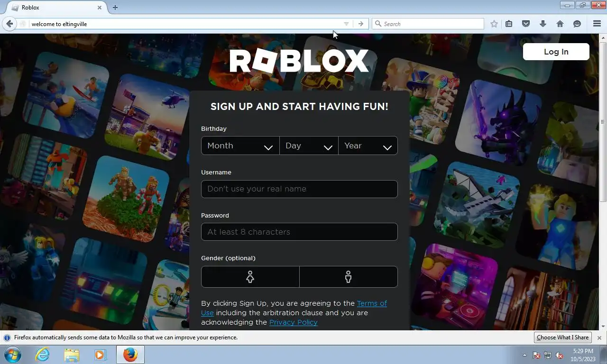Select the male gender icon button
607x364 pixels.
349,277
